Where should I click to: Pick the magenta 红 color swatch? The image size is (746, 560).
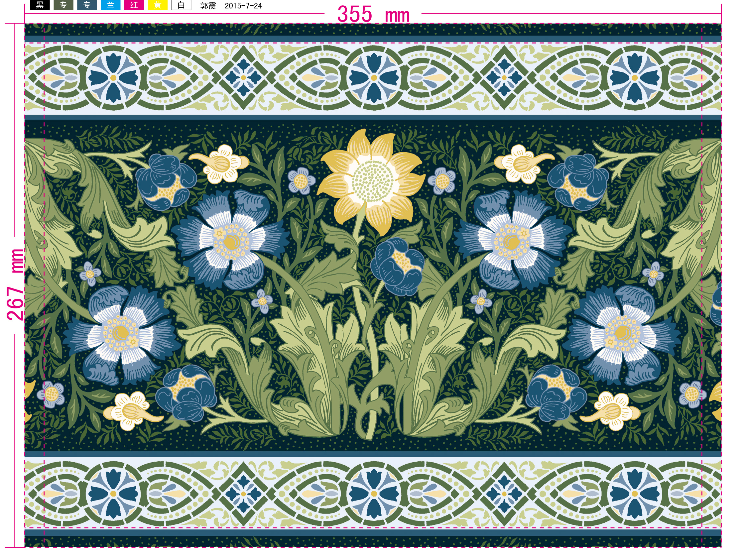[x=134, y=5]
